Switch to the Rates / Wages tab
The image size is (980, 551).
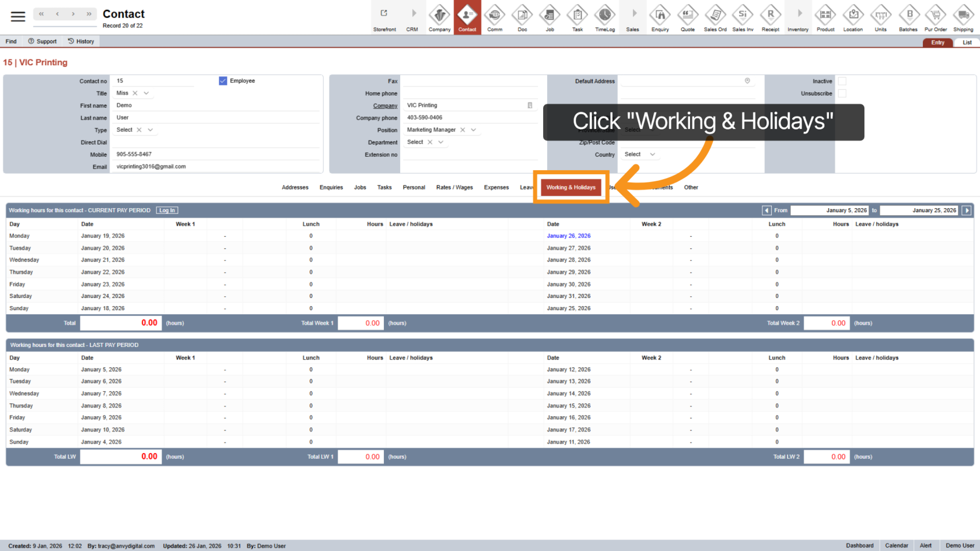click(454, 187)
